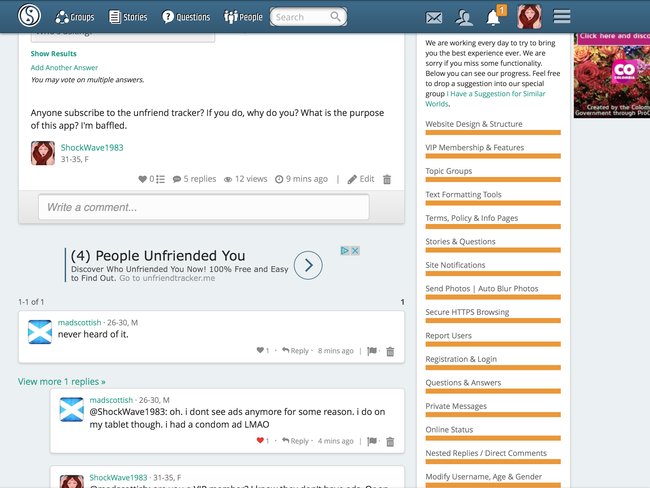The height and width of the screenshot is (488, 650).
Task: Click Terms, Policy & Info Pages label
Action: click(472, 218)
